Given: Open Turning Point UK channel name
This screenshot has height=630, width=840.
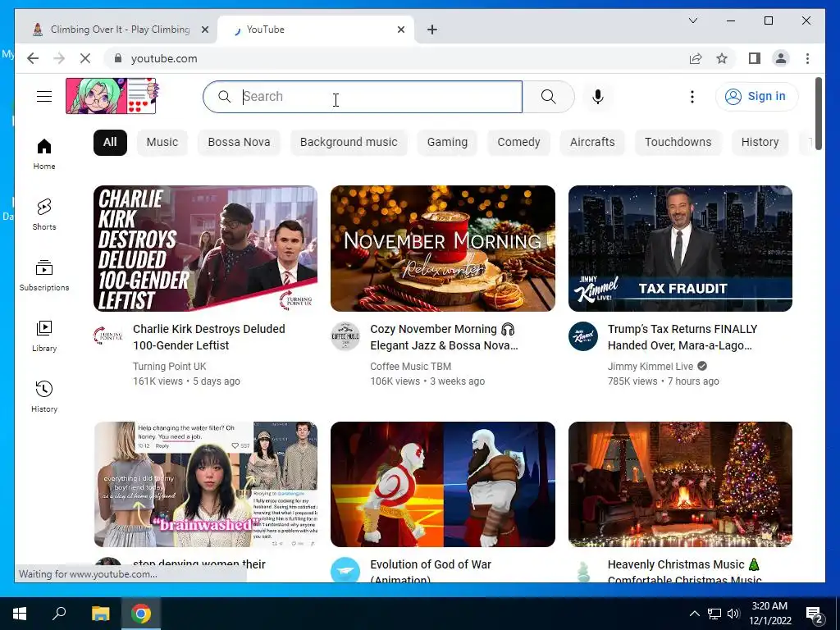Looking at the screenshot, I should click(169, 367).
